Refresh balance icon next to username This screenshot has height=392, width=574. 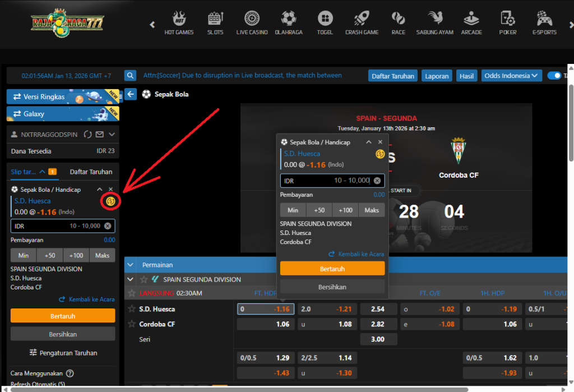87,135
